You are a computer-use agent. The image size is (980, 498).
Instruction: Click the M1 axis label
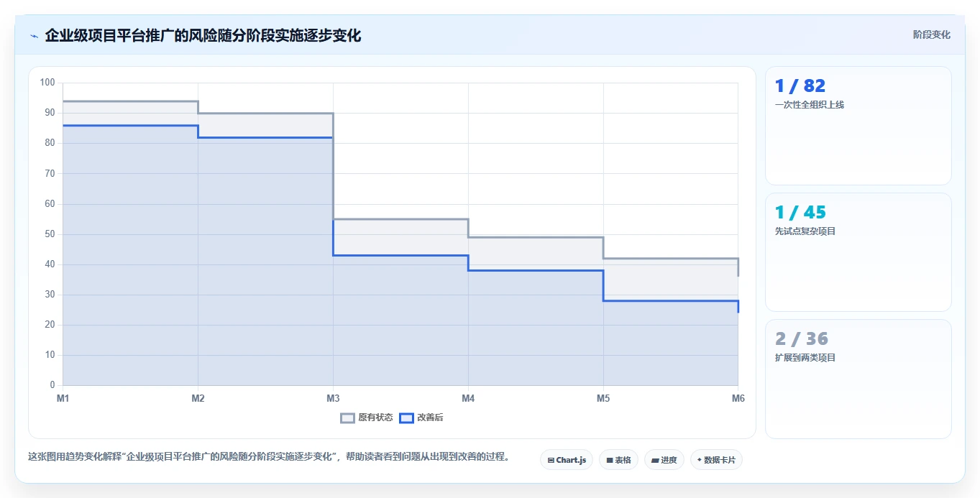(x=63, y=398)
